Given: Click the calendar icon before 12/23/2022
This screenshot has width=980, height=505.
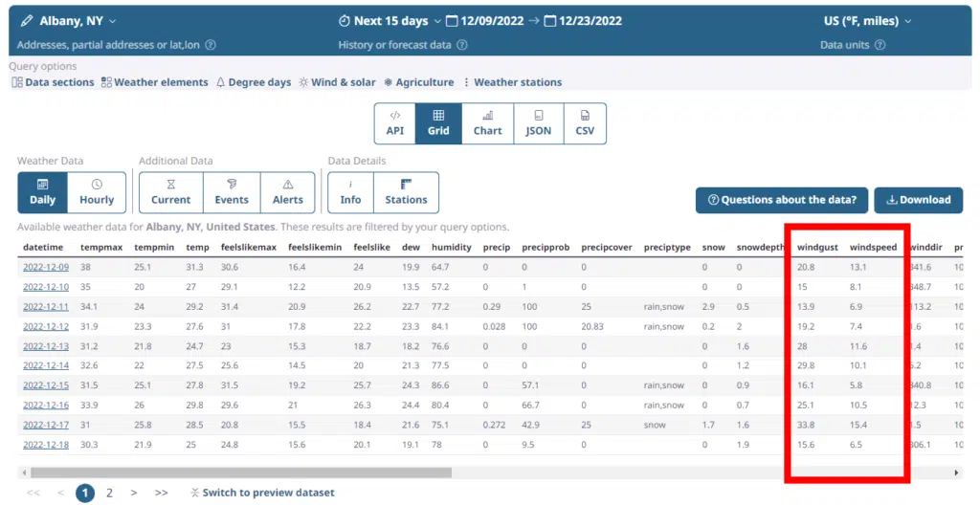Looking at the screenshot, I should pos(549,21).
